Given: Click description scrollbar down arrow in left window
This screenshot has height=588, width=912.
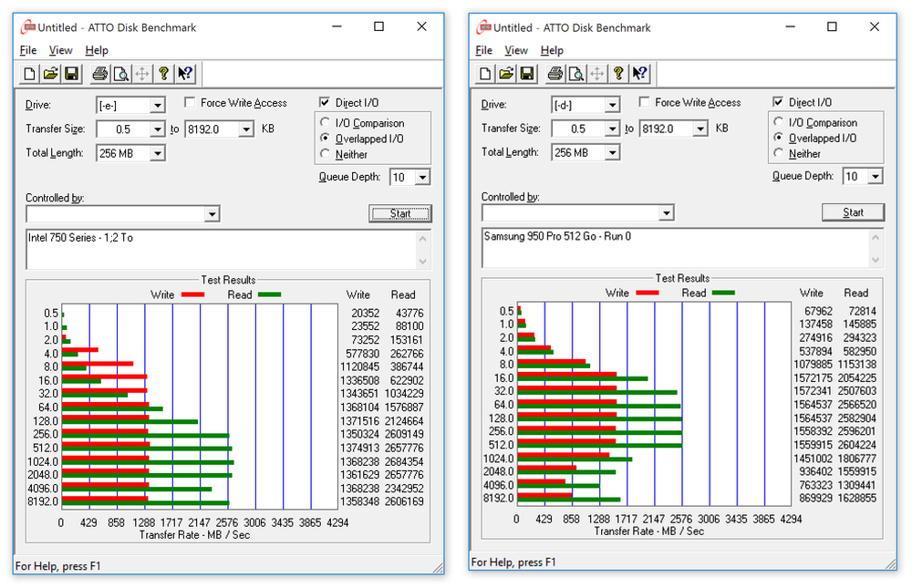Looking at the screenshot, I should click(x=423, y=262).
